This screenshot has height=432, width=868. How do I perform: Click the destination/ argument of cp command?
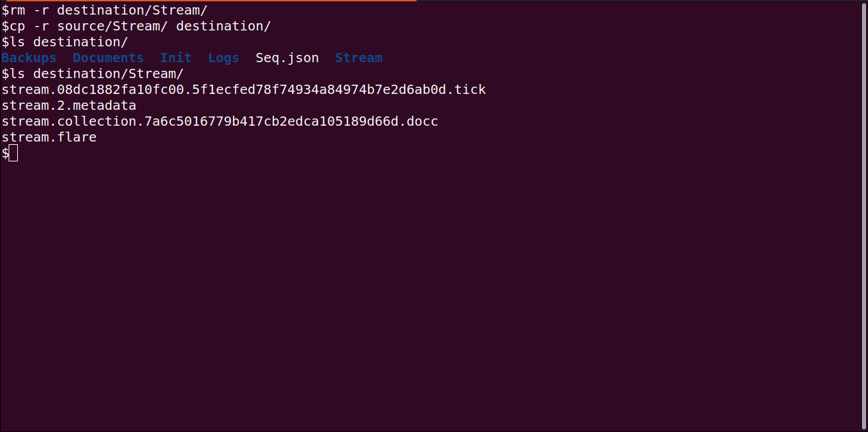224,26
